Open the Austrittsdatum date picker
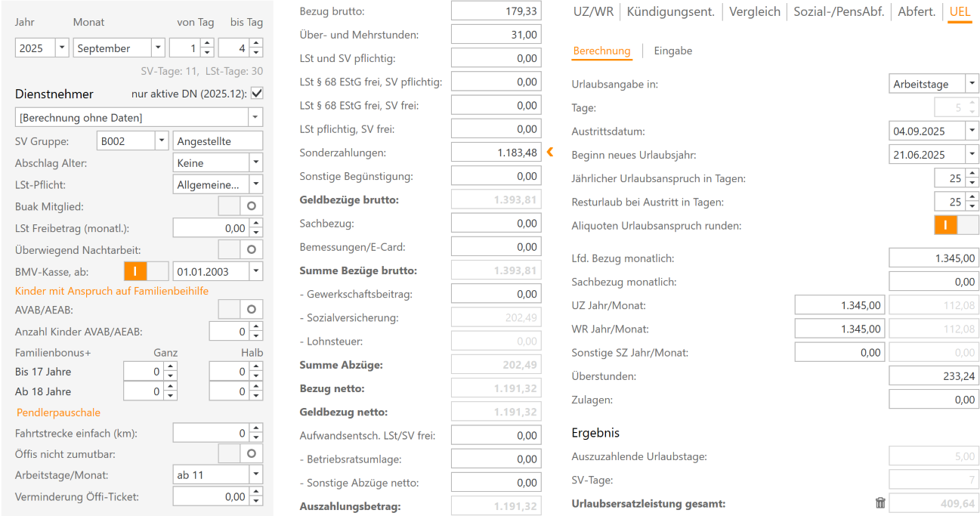 pos(972,131)
